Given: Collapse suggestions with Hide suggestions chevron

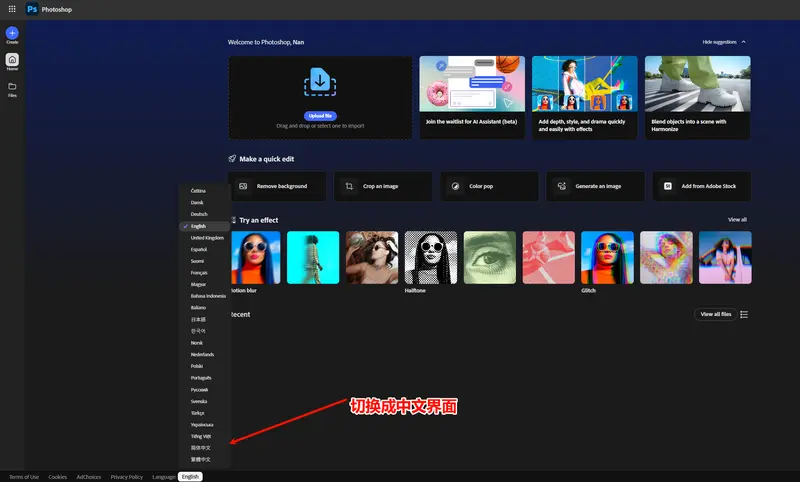Looking at the screenshot, I should pyautogui.click(x=743, y=42).
